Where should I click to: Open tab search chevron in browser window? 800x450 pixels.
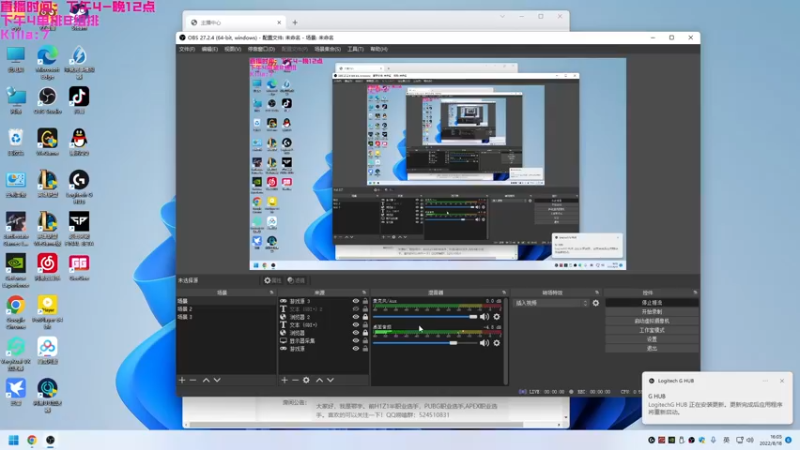click(x=503, y=16)
